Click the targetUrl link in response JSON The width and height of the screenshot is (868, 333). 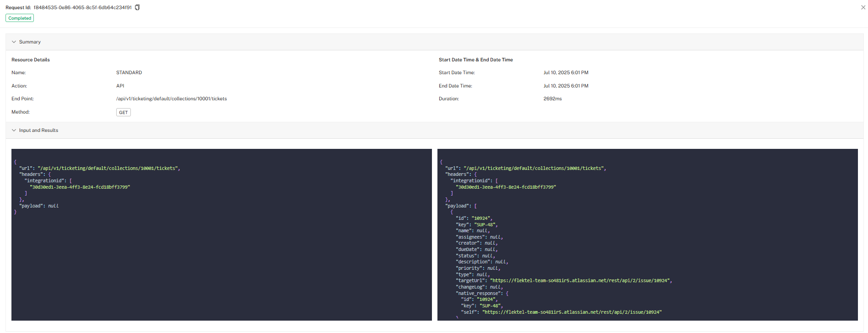(581, 280)
